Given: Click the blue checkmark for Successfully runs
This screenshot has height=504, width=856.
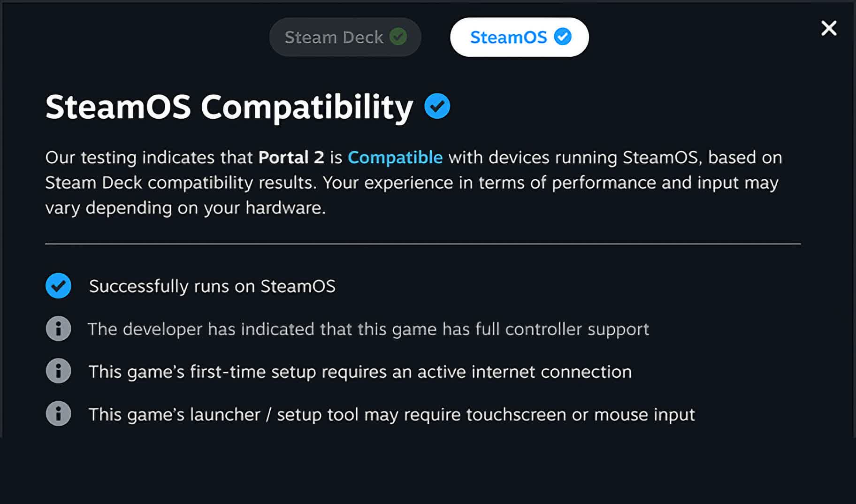Looking at the screenshot, I should (x=58, y=286).
